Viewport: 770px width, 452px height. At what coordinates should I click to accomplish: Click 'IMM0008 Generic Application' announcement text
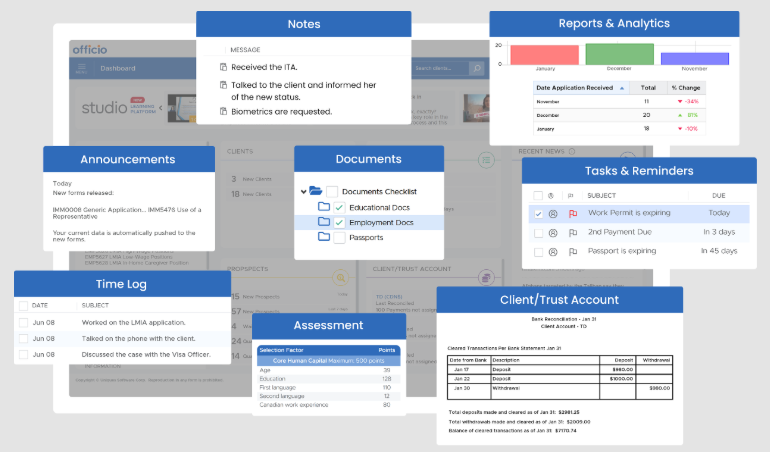pos(98,210)
